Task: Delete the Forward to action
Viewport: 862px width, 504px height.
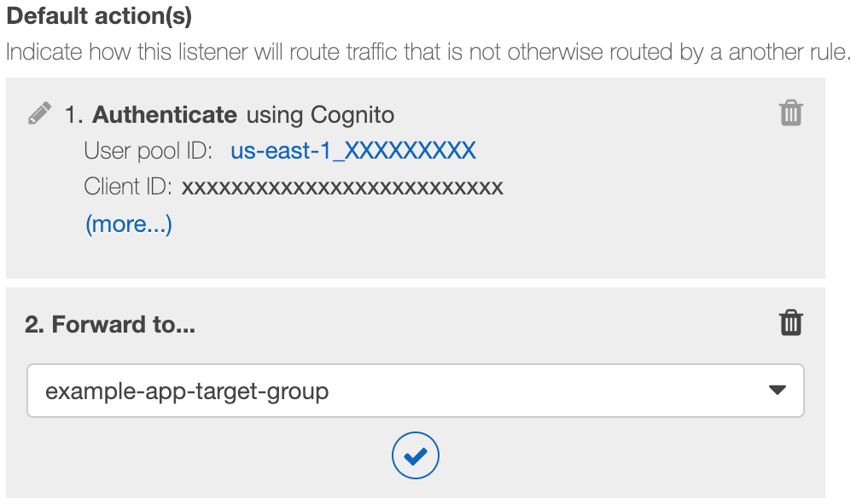Action: (x=791, y=323)
